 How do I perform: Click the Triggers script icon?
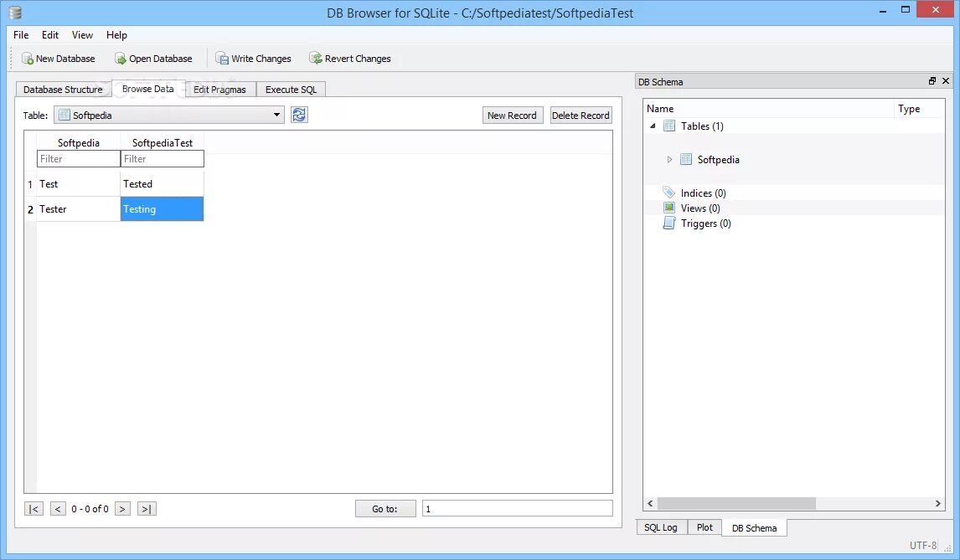tap(669, 223)
